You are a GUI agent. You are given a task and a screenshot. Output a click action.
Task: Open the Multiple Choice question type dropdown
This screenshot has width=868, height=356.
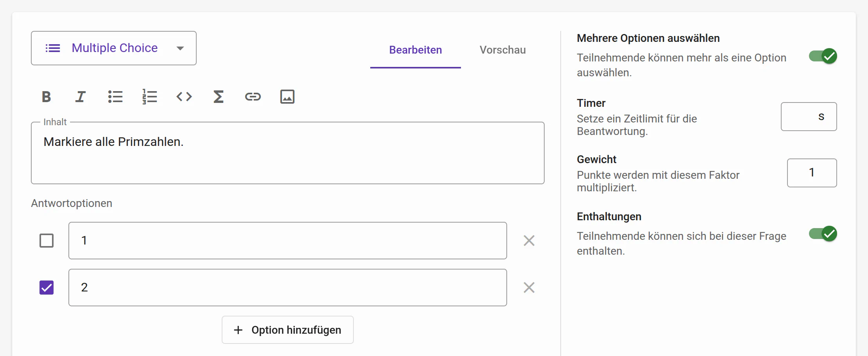(114, 48)
